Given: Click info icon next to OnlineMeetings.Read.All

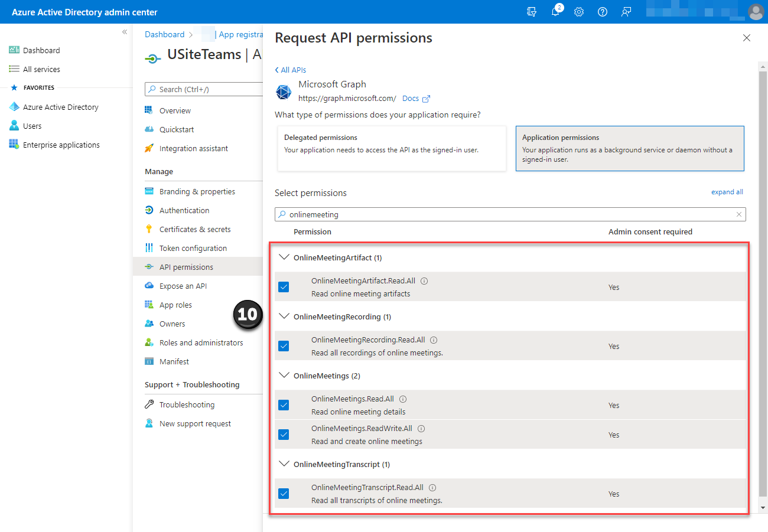Looking at the screenshot, I should (403, 399).
